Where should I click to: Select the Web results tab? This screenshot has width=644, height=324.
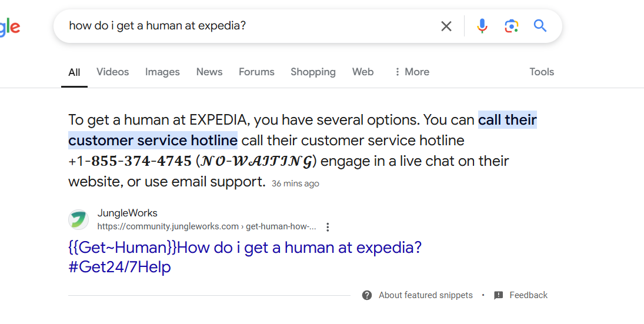pos(363,72)
